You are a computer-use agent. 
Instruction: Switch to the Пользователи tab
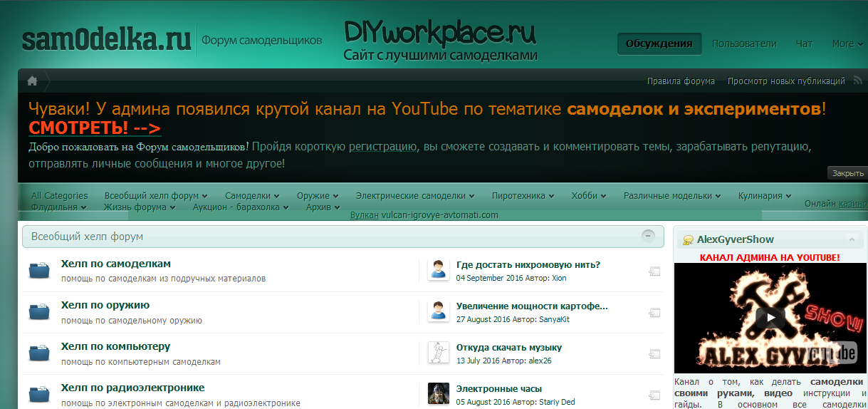pyautogui.click(x=744, y=43)
